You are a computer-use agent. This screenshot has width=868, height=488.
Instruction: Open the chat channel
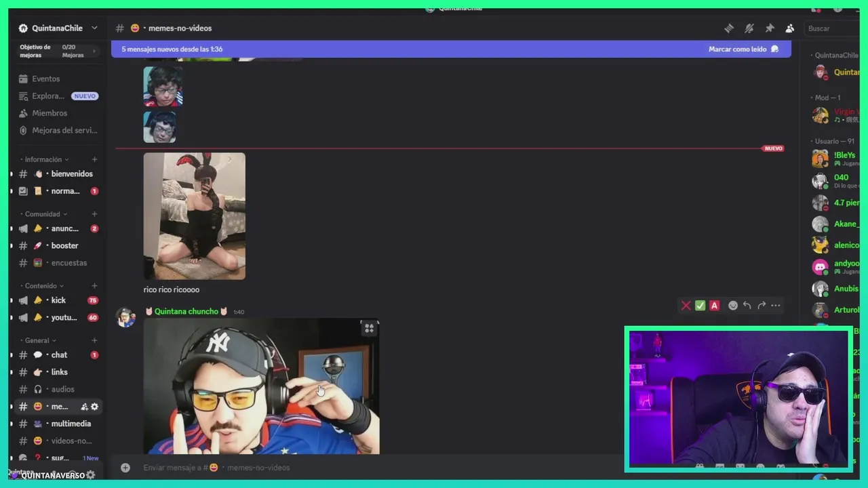click(58, 355)
